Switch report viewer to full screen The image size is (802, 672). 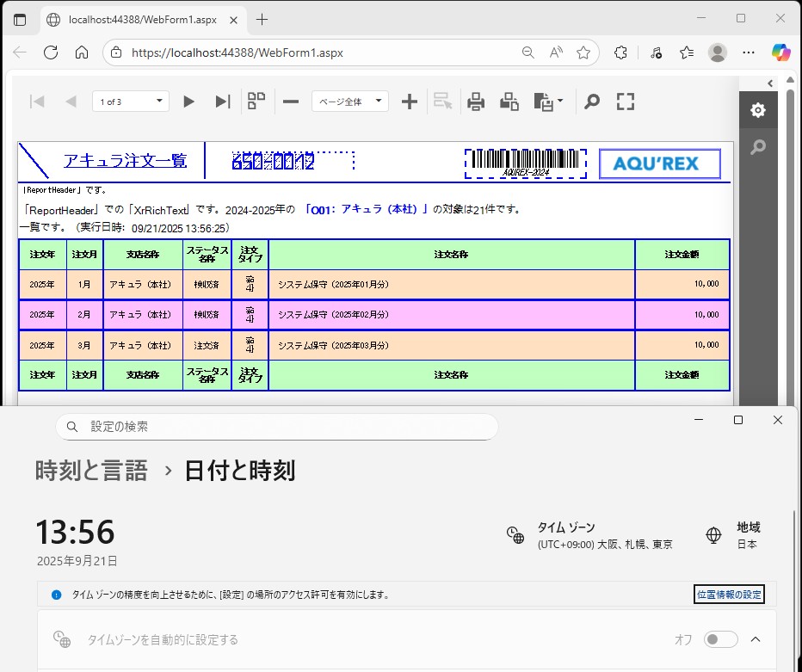click(x=626, y=102)
